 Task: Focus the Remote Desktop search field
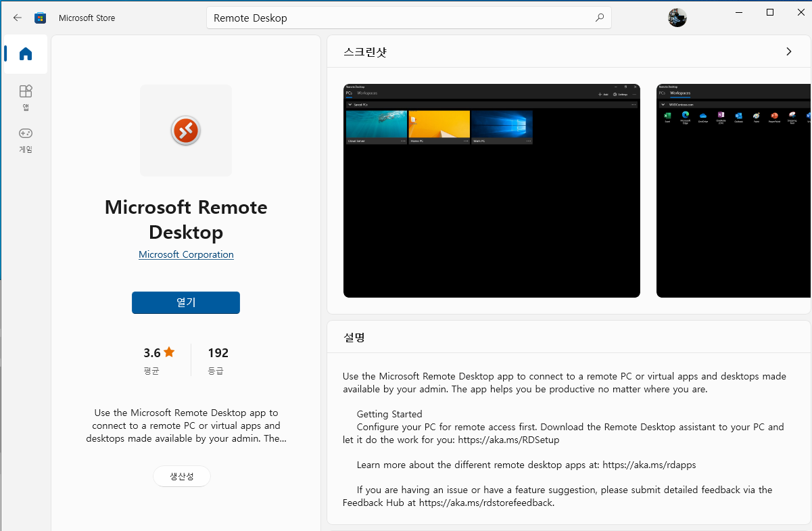coord(409,18)
